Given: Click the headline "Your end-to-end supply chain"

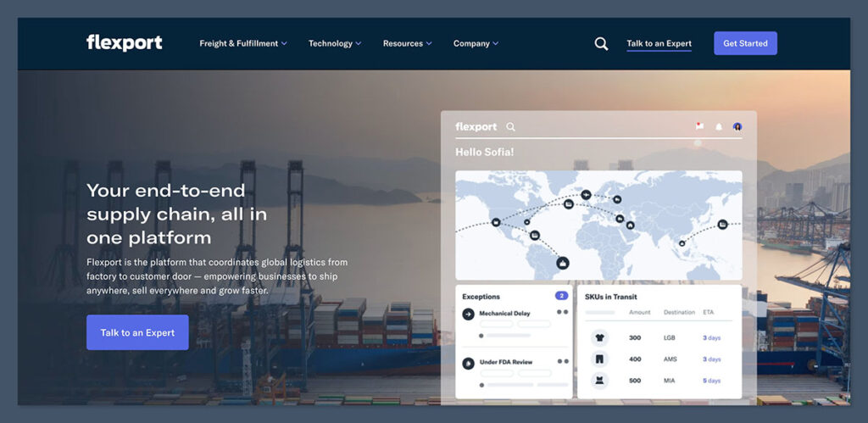Looking at the screenshot, I should click(176, 214).
